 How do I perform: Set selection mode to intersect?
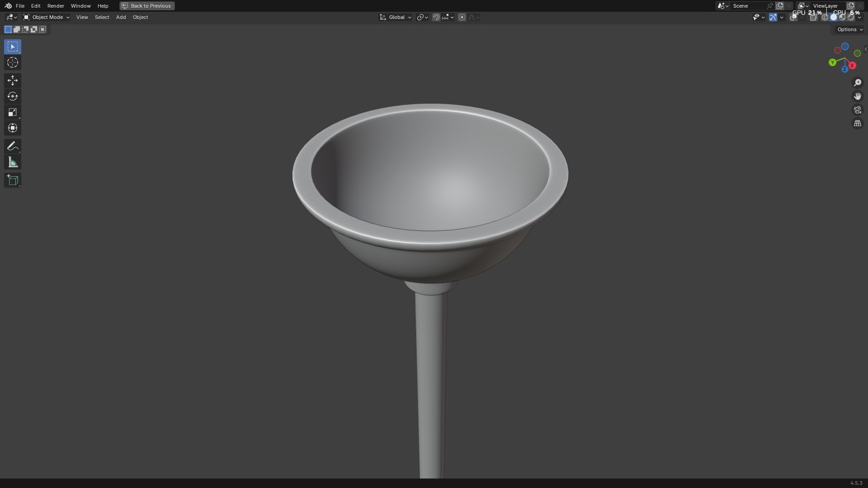pyautogui.click(x=42, y=29)
